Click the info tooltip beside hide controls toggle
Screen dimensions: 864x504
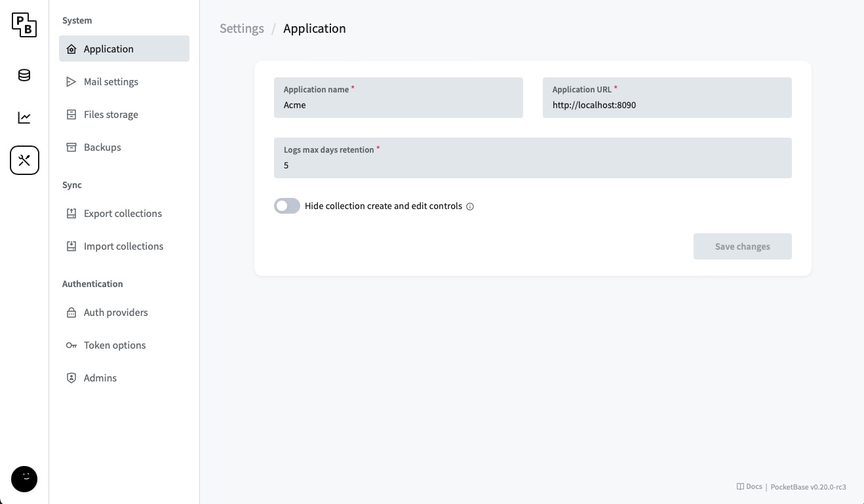[x=470, y=206]
